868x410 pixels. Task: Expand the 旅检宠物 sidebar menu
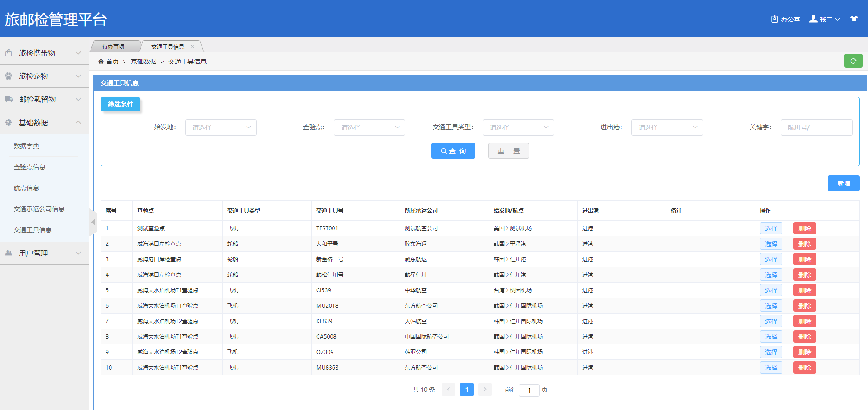tap(44, 76)
